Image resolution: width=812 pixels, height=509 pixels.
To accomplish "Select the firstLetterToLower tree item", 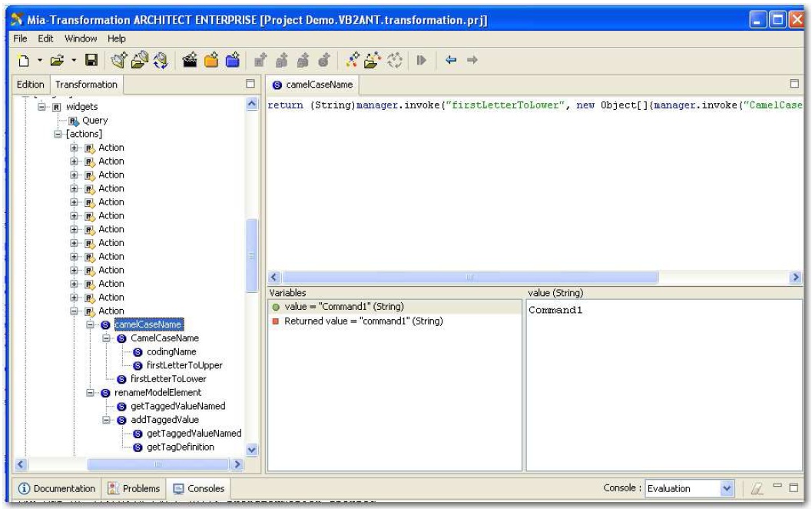I will point(167,378).
